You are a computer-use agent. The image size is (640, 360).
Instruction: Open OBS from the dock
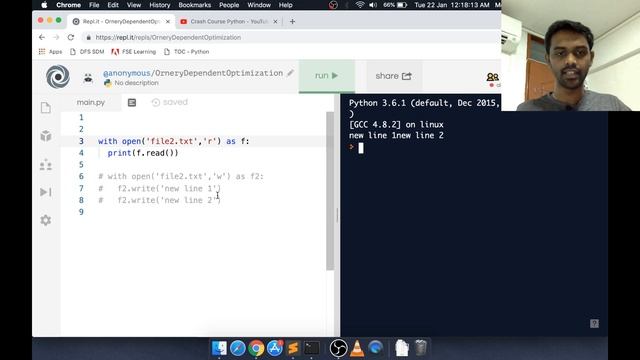click(338, 348)
